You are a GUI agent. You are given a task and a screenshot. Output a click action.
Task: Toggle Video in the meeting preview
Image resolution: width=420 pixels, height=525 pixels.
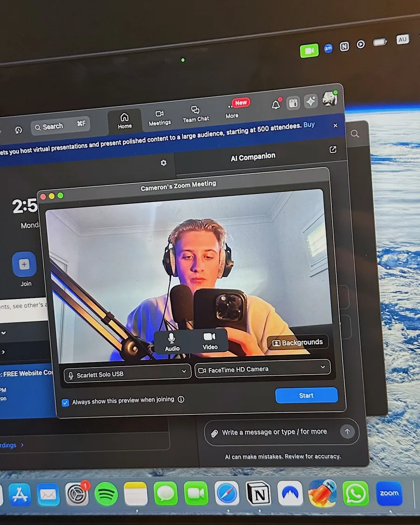tap(210, 341)
